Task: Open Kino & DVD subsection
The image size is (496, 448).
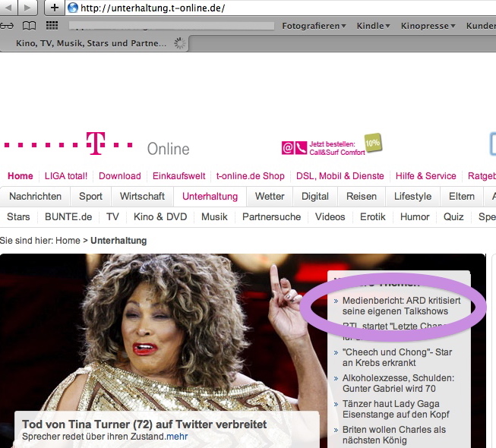Action: [160, 217]
